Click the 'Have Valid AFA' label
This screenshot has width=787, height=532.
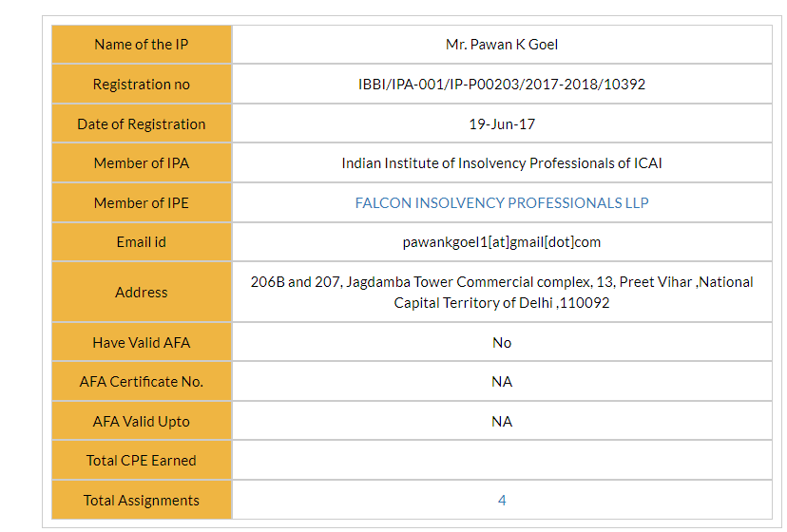coord(142,342)
